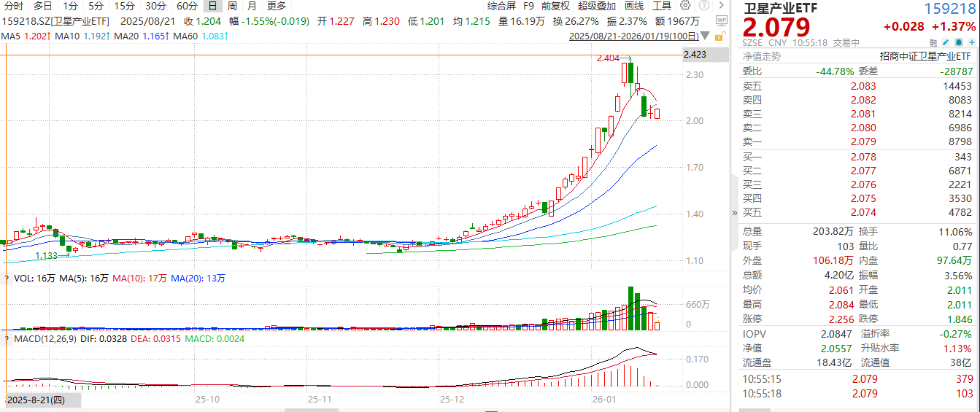Toggle 前复权 price adjustment mode
The image size is (980, 412).
coord(555,6)
